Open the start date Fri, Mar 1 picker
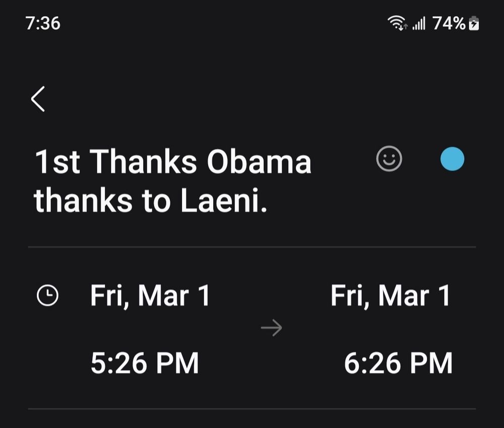 [150, 296]
